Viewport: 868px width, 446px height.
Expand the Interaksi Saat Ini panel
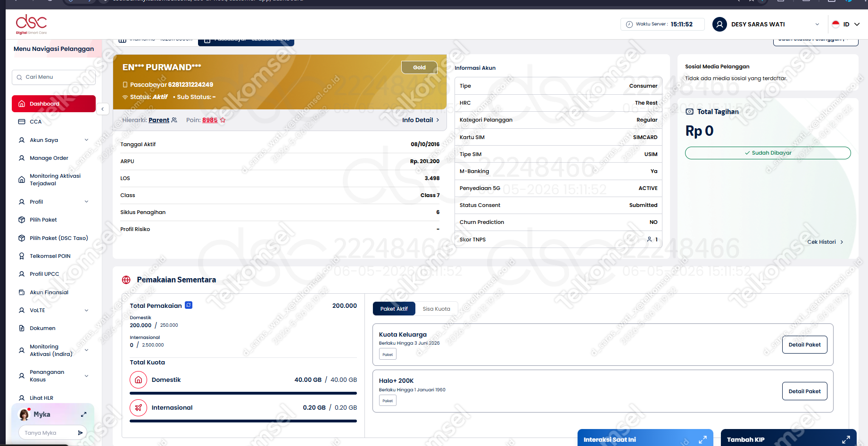point(703,439)
